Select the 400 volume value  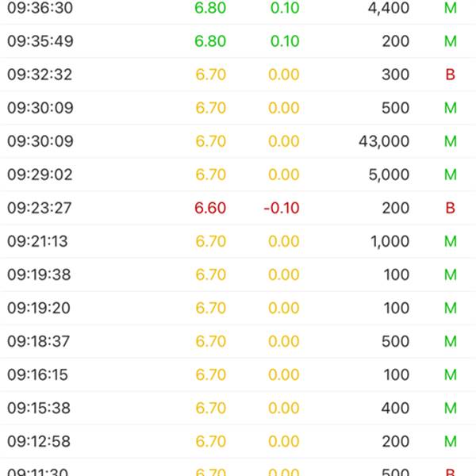pos(395,408)
